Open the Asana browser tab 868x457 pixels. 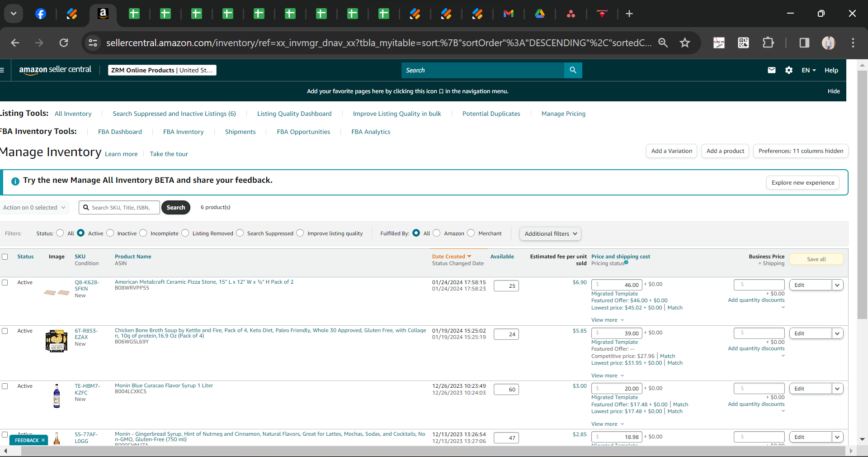coord(571,14)
